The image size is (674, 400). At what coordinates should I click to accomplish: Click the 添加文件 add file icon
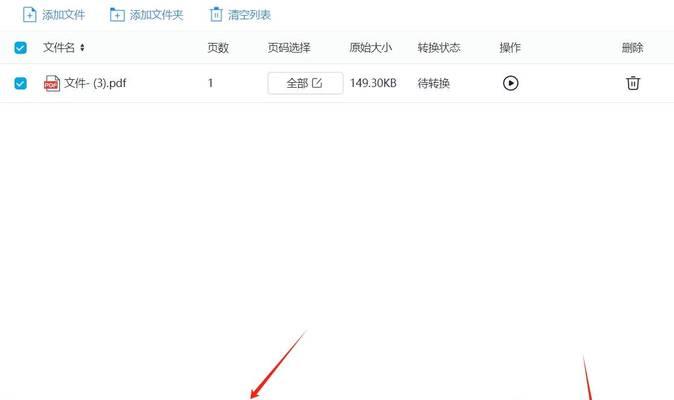(29, 15)
